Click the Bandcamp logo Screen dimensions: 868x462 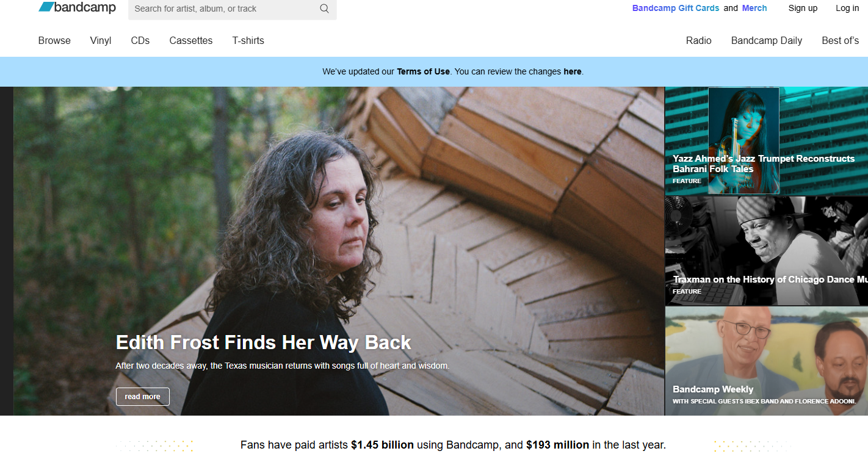pyautogui.click(x=77, y=7)
